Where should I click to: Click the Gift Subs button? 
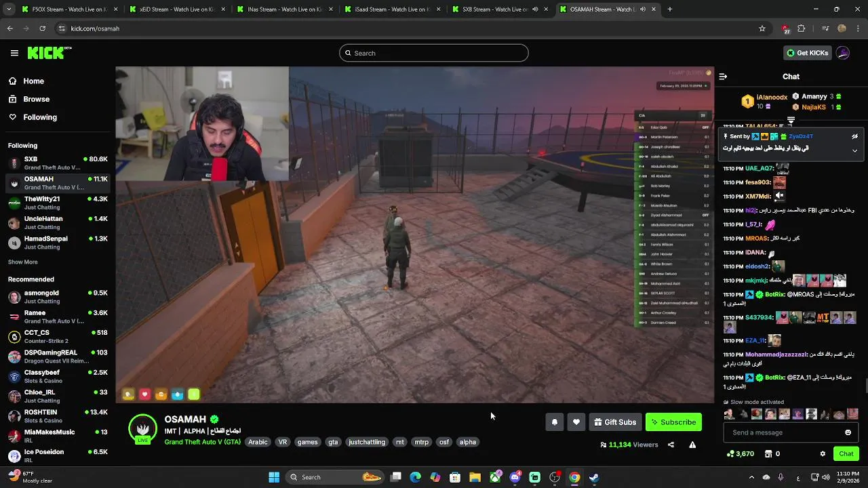(615, 422)
